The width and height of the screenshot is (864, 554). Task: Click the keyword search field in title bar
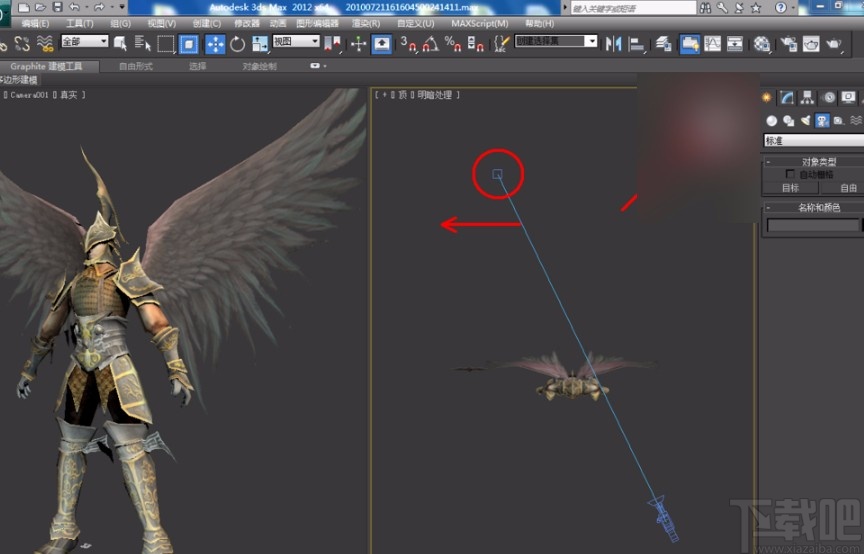tap(633, 8)
